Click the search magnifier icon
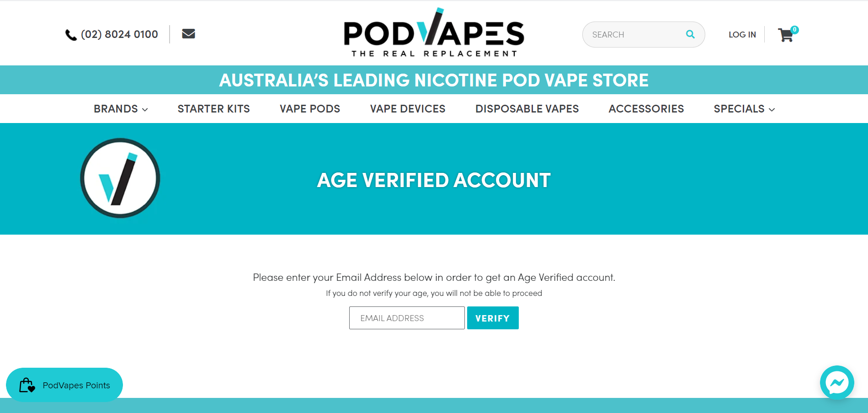The image size is (868, 413). pos(690,34)
